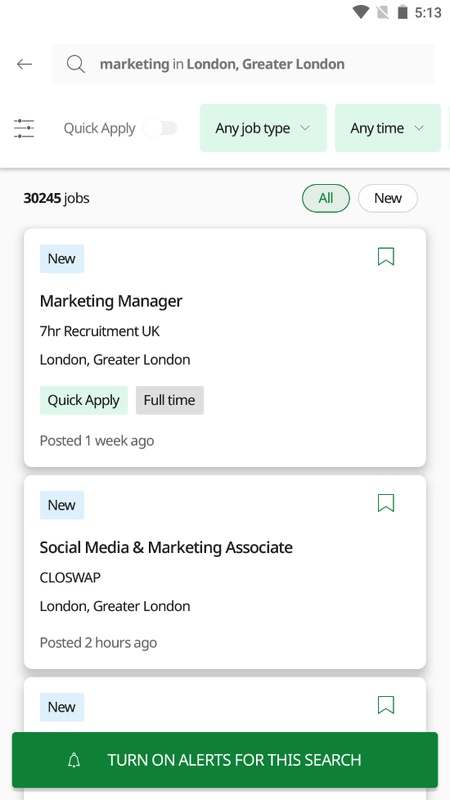Click the bell icon on alerts banner
The width and height of the screenshot is (450, 800).
74,760
